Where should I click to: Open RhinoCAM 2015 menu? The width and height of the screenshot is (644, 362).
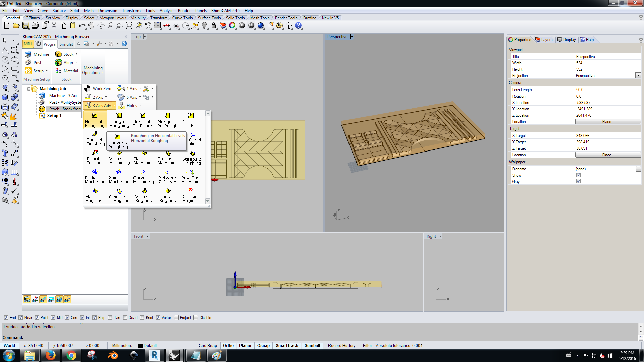tap(225, 11)
